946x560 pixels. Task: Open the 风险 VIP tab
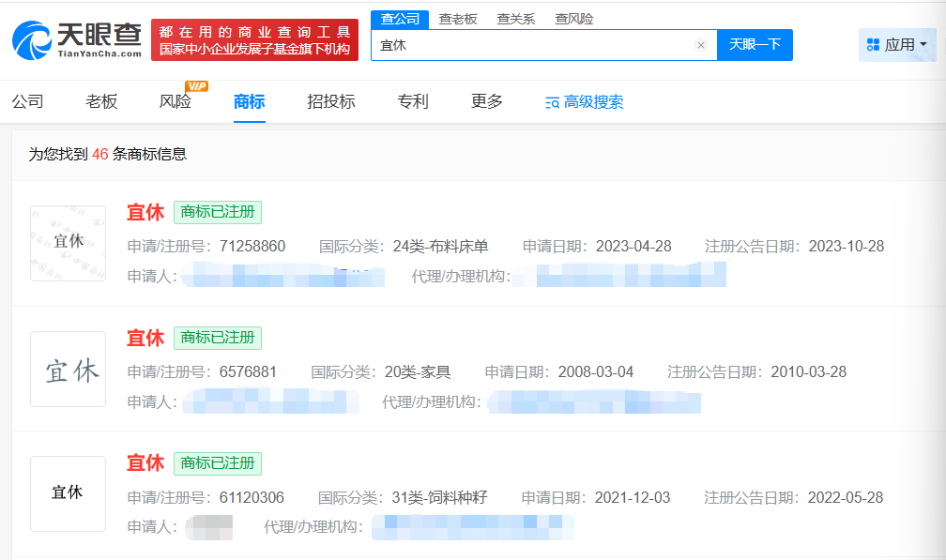[175, 101]
